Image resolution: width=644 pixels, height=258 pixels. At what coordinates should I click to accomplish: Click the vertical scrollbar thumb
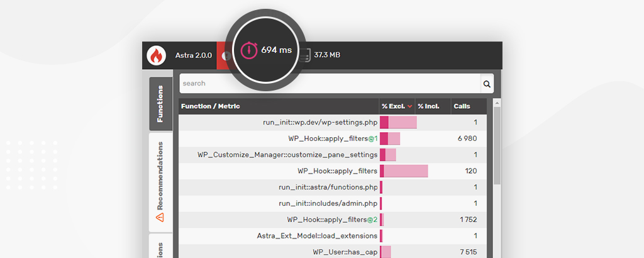pyautogui.click(x=497, y=145)
